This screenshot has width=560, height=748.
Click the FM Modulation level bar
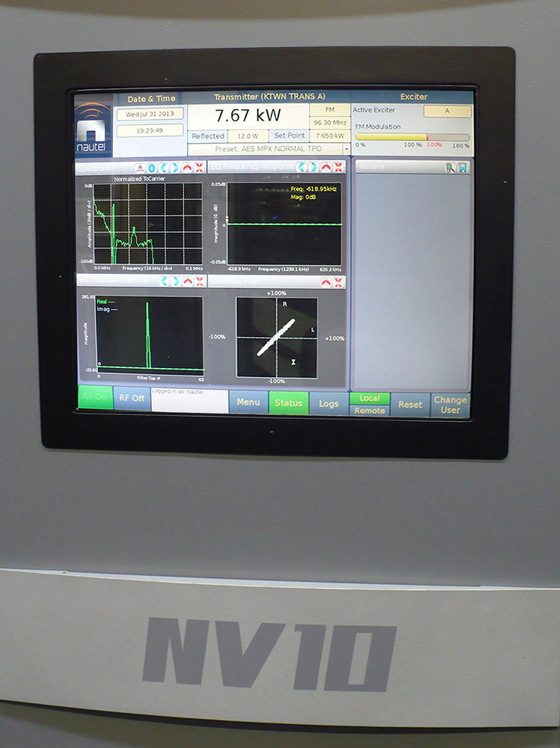pos(413,137)
